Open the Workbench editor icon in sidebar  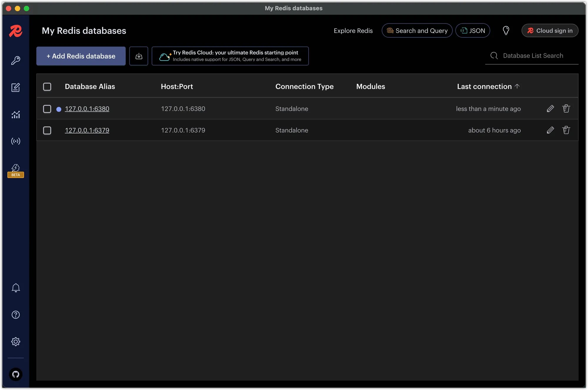click(x=16, y=87)
